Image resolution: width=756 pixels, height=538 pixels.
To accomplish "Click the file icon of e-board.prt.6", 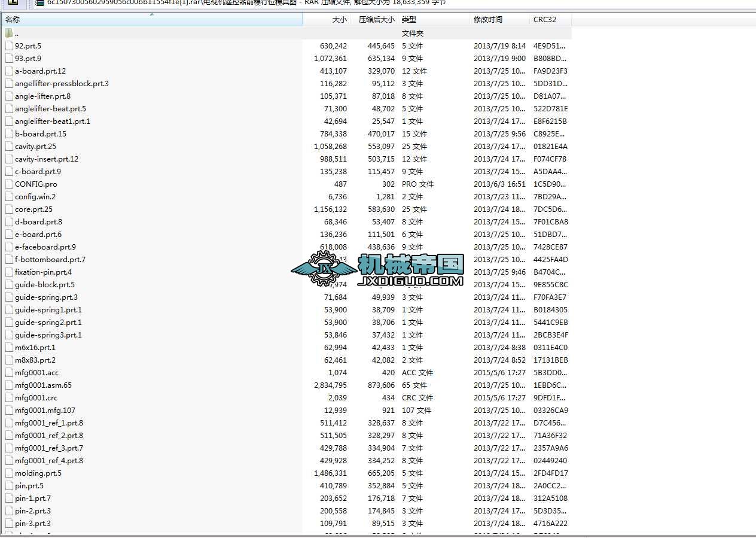I will click(9, 235).
